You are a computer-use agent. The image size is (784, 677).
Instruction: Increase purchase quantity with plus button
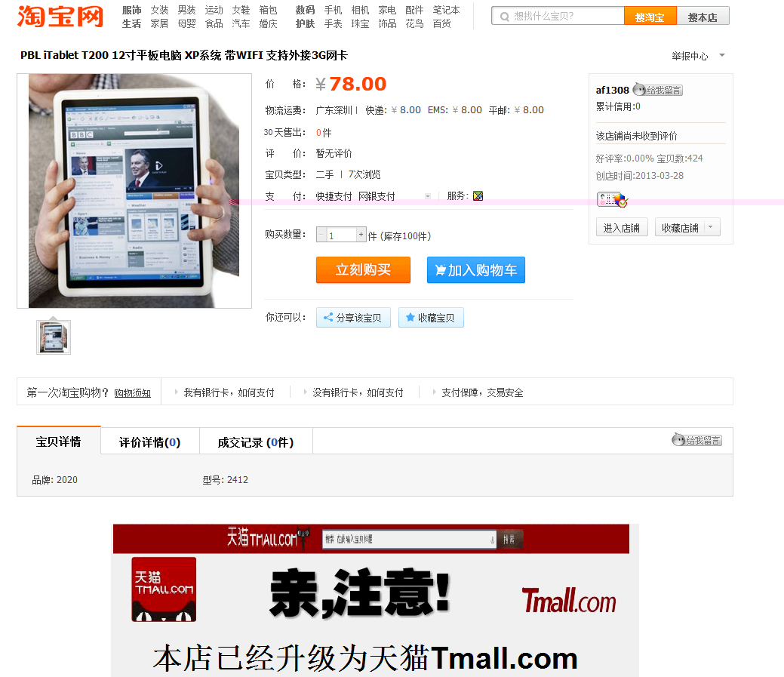361,235
